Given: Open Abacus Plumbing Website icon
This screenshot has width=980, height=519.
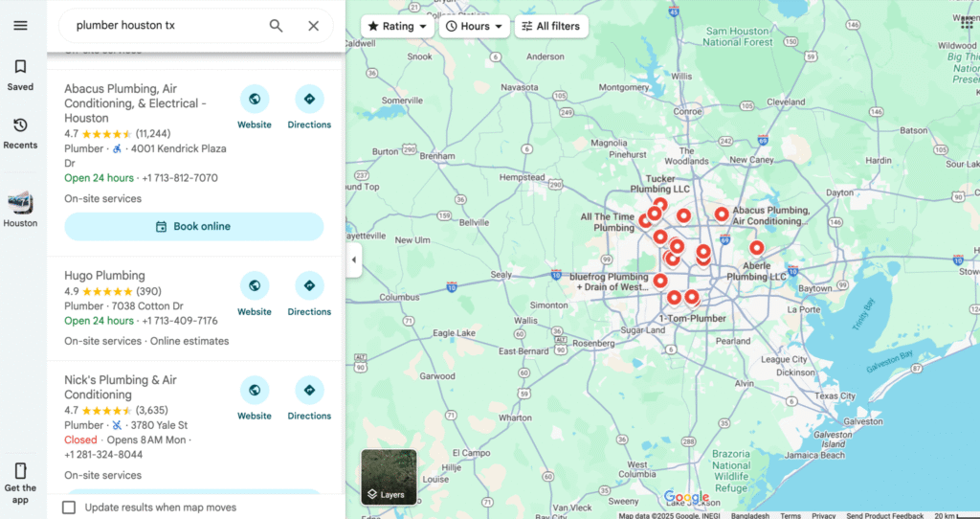Looking at the screenshot, I should [x=255, y=99].
